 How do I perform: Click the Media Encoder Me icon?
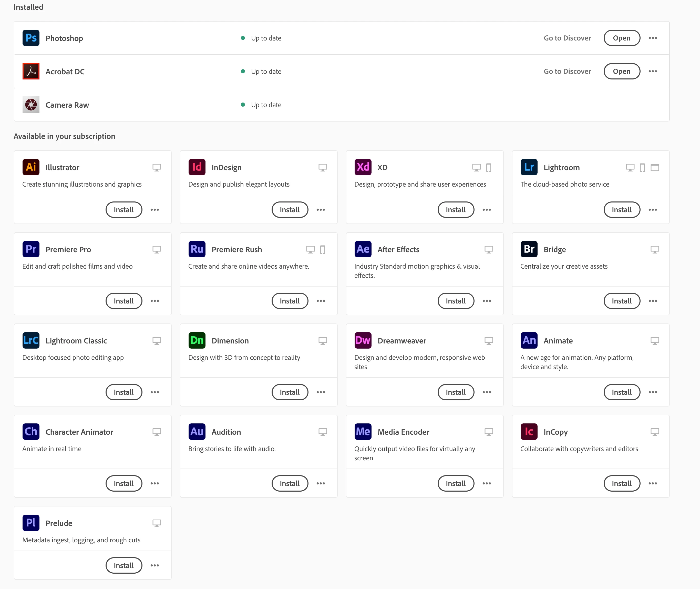pos(363,431)
